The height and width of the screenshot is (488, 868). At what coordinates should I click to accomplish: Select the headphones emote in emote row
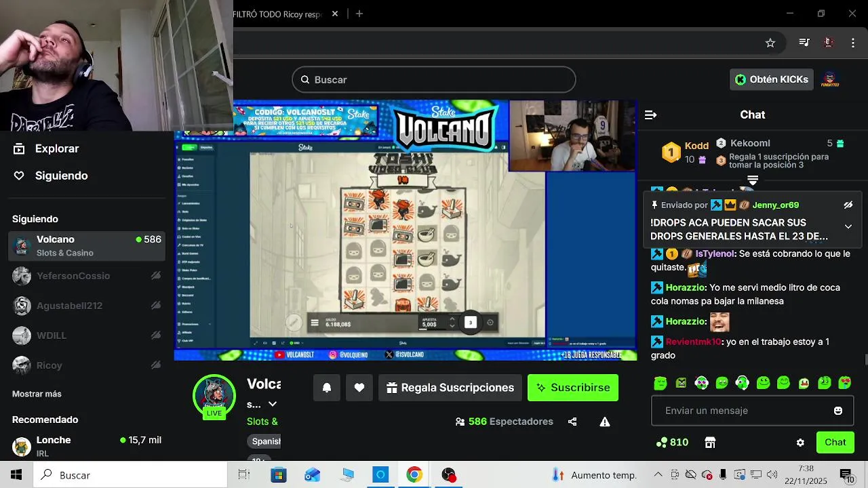tap(743, 383)
